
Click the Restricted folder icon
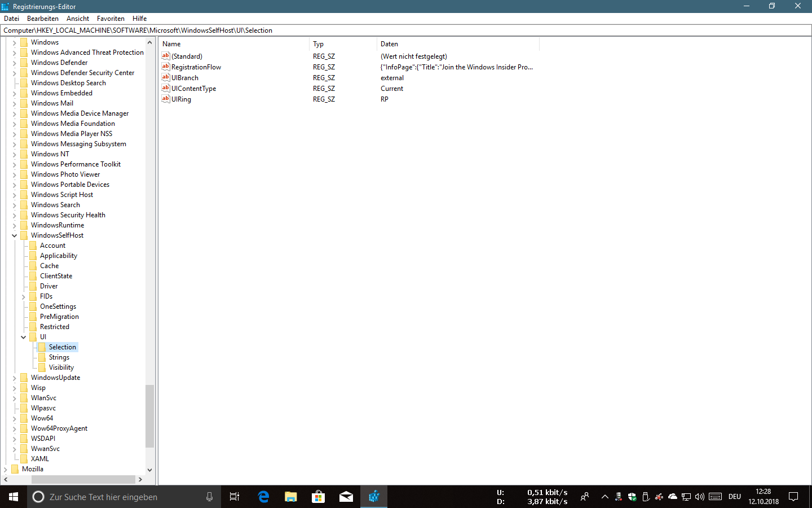click(33, 327)
